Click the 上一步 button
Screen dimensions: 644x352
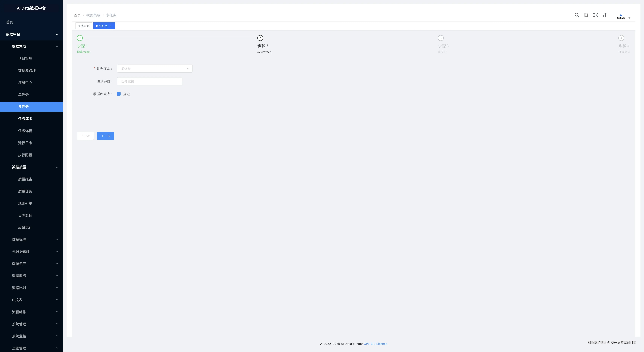[x=85, y=136]
